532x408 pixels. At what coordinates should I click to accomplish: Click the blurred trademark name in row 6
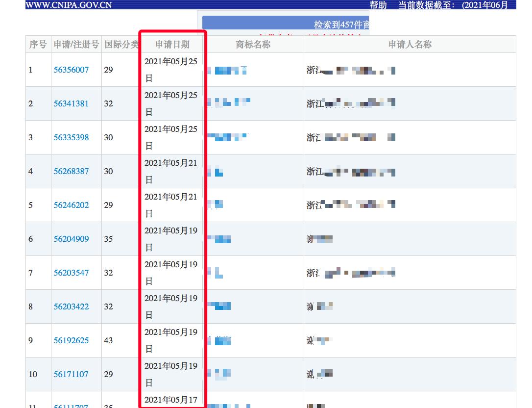click(x=219, y=239)
